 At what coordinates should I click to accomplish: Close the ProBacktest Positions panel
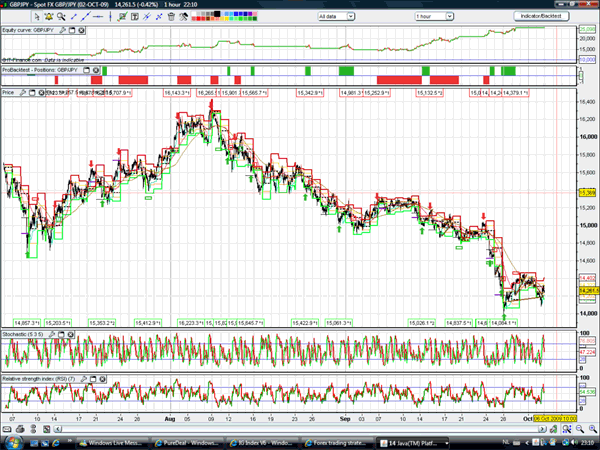[96, 70]
